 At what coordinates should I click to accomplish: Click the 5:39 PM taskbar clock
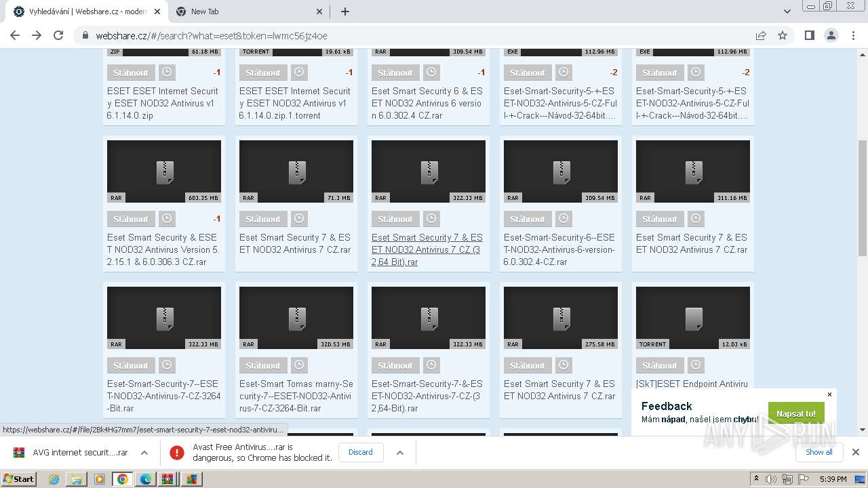click(833, 479)
